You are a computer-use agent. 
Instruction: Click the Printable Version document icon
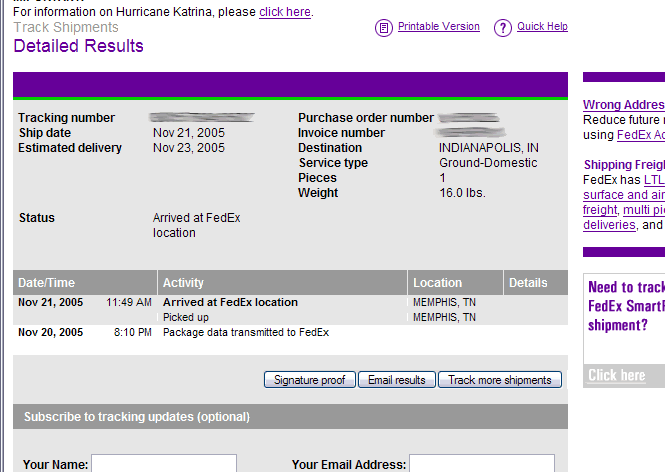[384, 28]
